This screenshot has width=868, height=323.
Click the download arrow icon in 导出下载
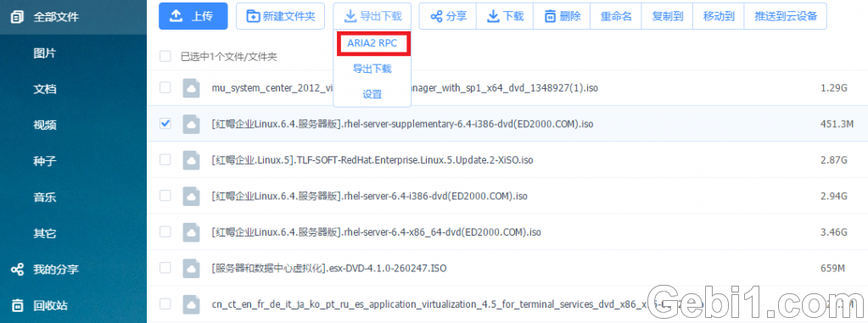(x=350, y=16)
